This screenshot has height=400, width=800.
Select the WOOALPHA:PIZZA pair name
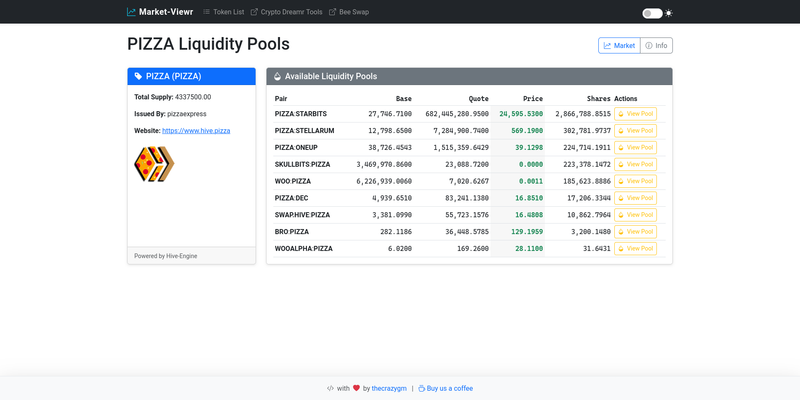[304, 248]
